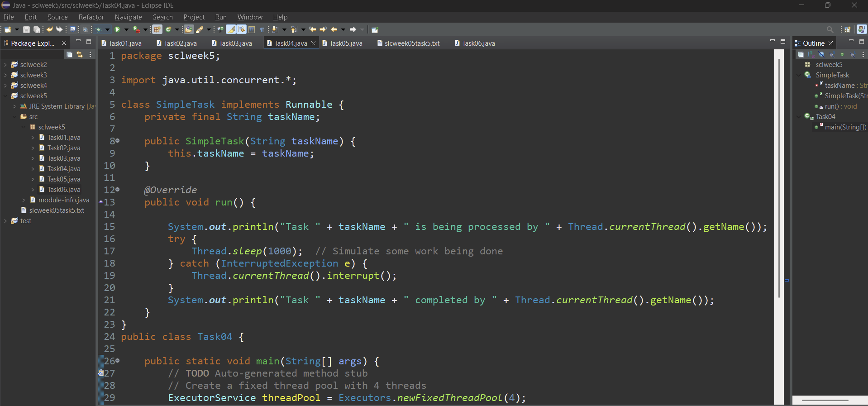Screen dimensions: 868x406
Task: Run the program with the green Run button
Action: 117,30
